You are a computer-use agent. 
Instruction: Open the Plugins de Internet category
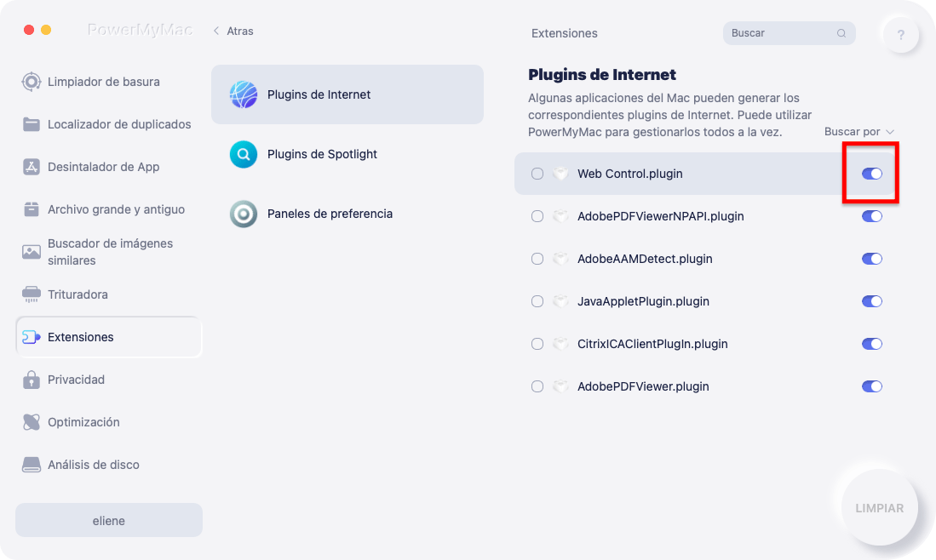[347, 94]
